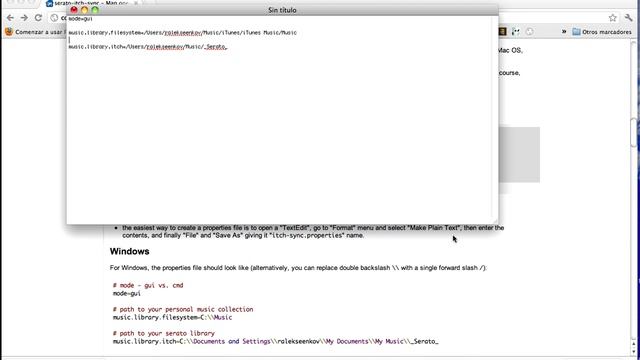640x360 pixels.
Task: Click the gray globe bookmark icon in bookmarks bar
Action: pos(529,31)
